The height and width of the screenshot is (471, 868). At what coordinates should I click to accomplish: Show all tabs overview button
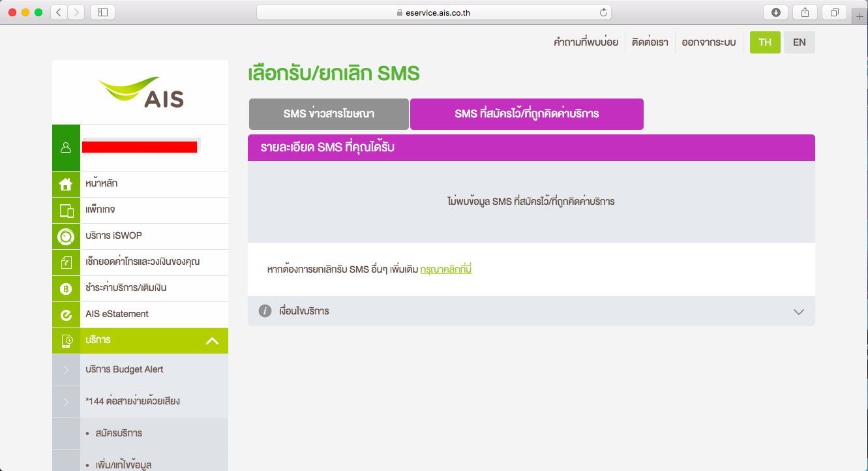(x=835, y=12)
